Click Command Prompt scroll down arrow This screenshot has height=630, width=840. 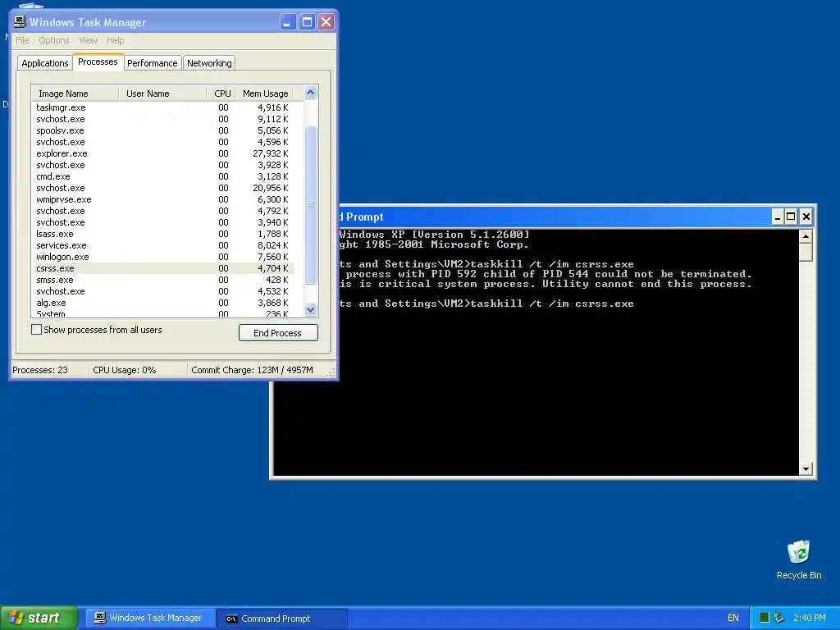[806, 468]
